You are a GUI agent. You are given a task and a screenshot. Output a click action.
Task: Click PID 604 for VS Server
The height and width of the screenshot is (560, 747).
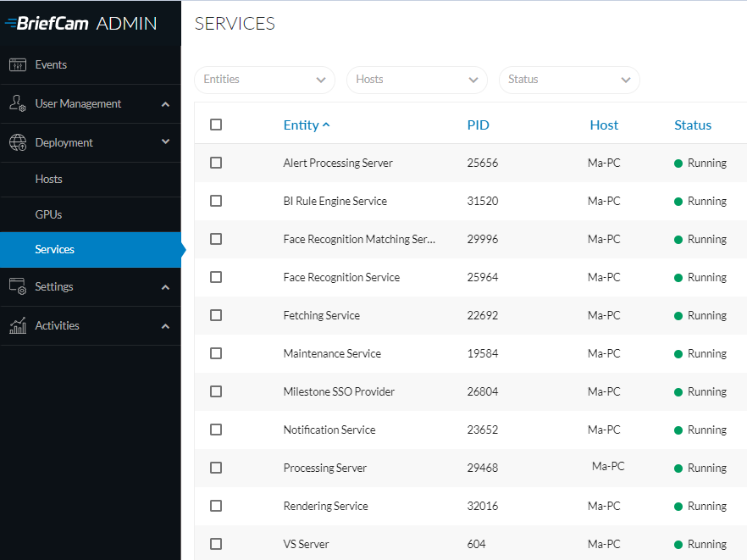[476, 544]
